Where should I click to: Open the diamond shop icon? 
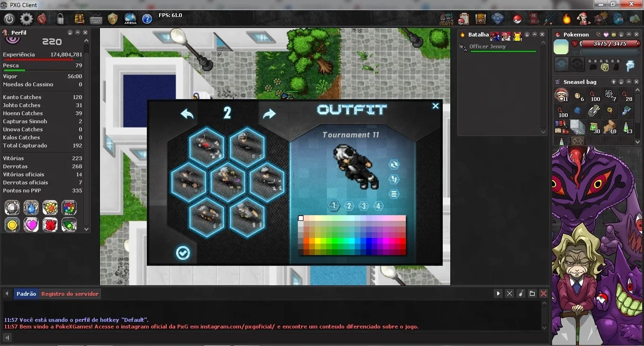pos(498,19)
